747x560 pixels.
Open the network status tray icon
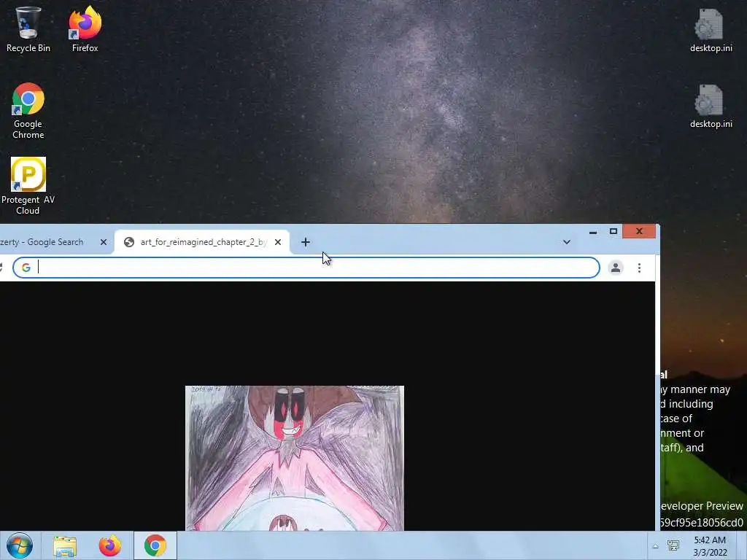tap(673, 545)
